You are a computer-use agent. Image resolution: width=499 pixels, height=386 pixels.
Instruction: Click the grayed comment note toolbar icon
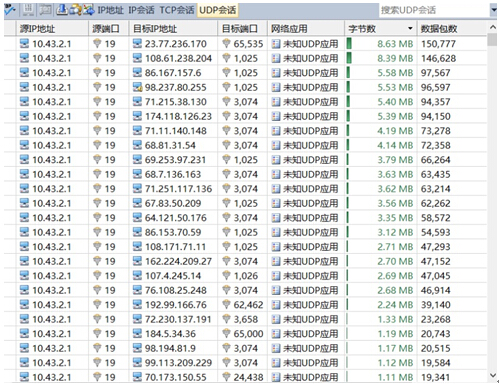(45, 10)
